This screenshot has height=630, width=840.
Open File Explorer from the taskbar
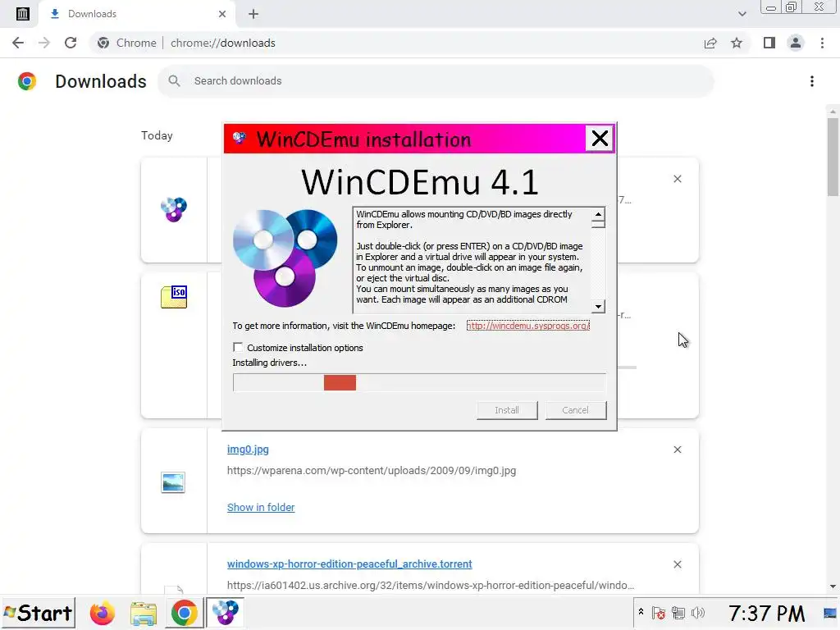click(143, 614)
